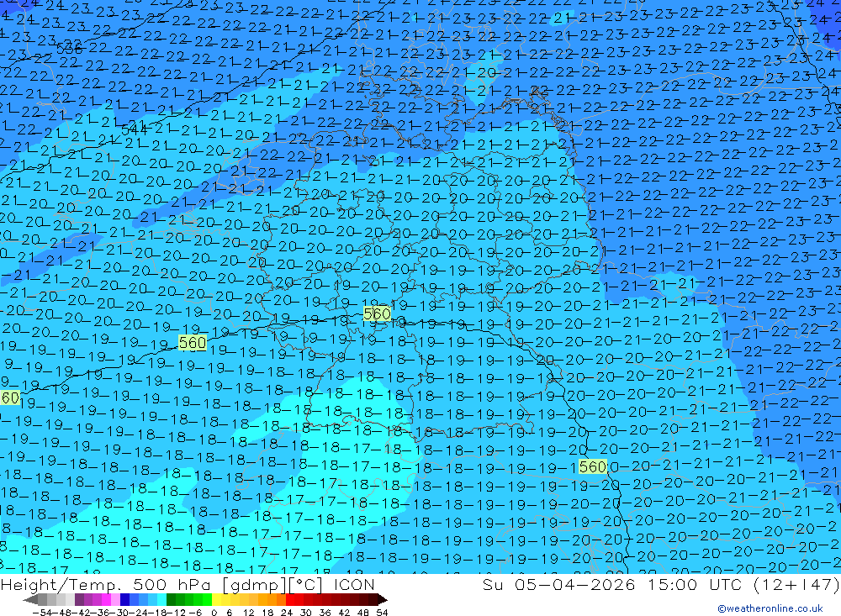Click the magenta swatch on the color scale

[106, 599]
